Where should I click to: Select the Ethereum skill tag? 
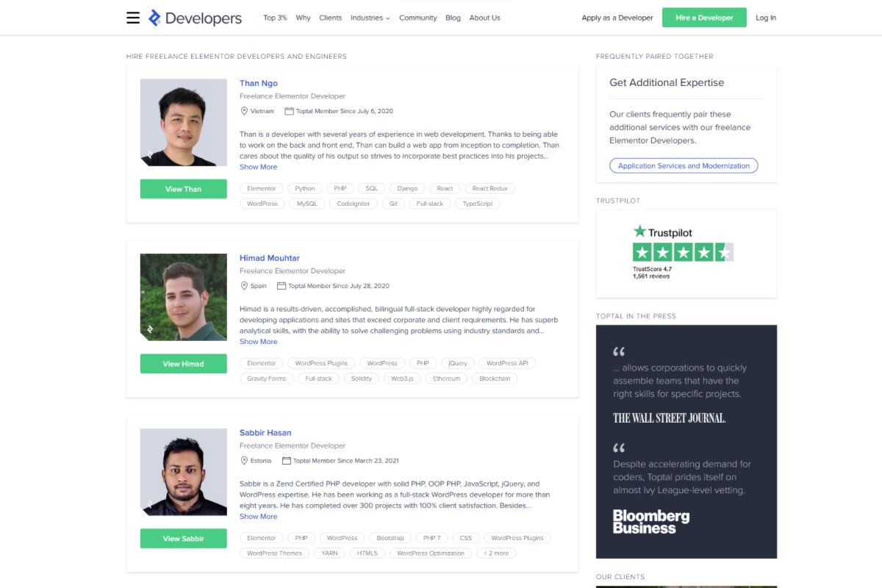[446, 379]
